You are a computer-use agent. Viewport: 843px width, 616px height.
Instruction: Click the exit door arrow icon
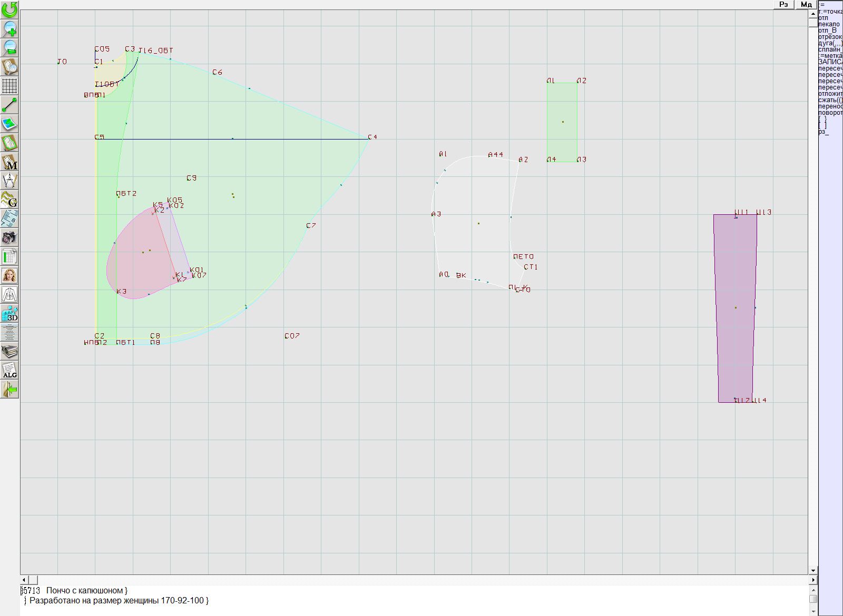(9, 390)
